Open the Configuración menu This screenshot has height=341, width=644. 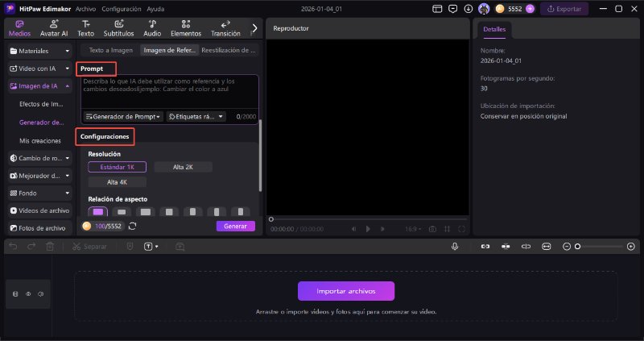121,9
